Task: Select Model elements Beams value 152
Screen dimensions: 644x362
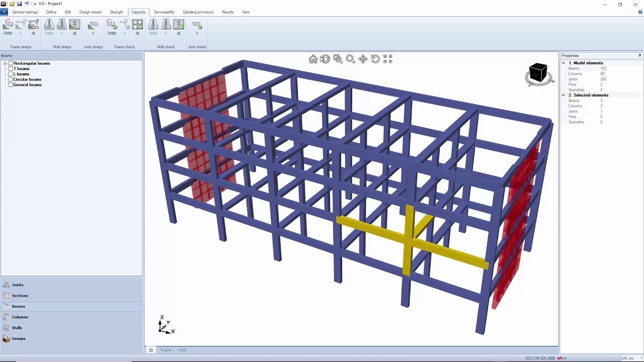Action: click(x=603, y=68)
